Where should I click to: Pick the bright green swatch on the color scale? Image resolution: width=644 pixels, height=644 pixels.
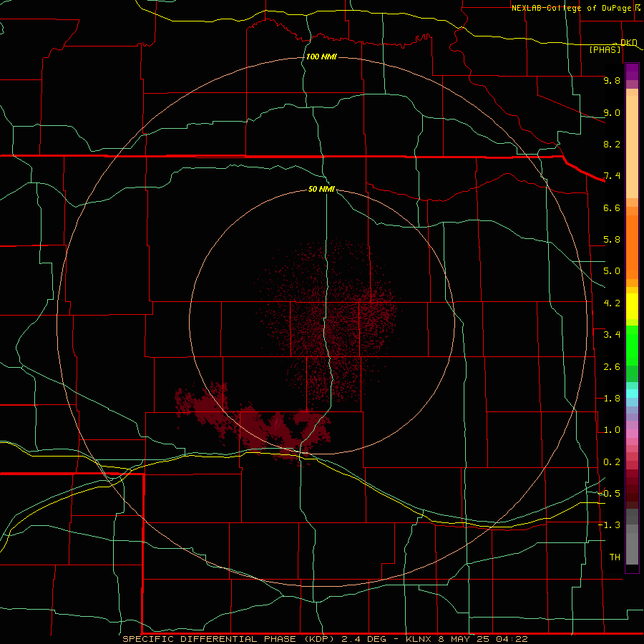point(632,346)
